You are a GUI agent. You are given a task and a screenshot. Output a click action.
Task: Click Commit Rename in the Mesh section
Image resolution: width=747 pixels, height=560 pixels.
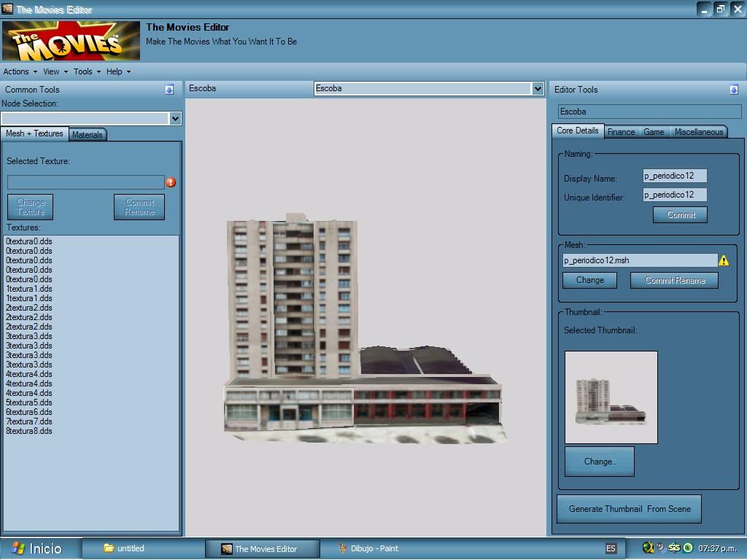[x=675, y=281]
